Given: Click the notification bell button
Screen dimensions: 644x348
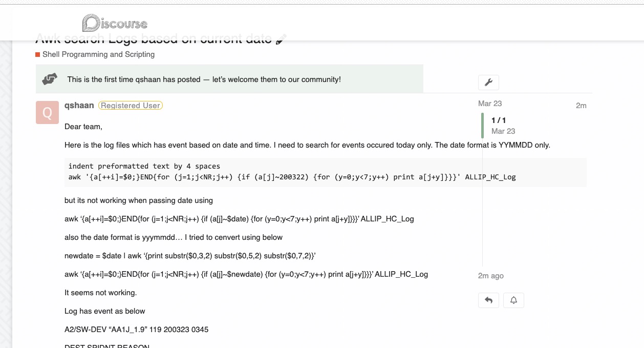Looking at the screenshot, I should click(513, 300).
